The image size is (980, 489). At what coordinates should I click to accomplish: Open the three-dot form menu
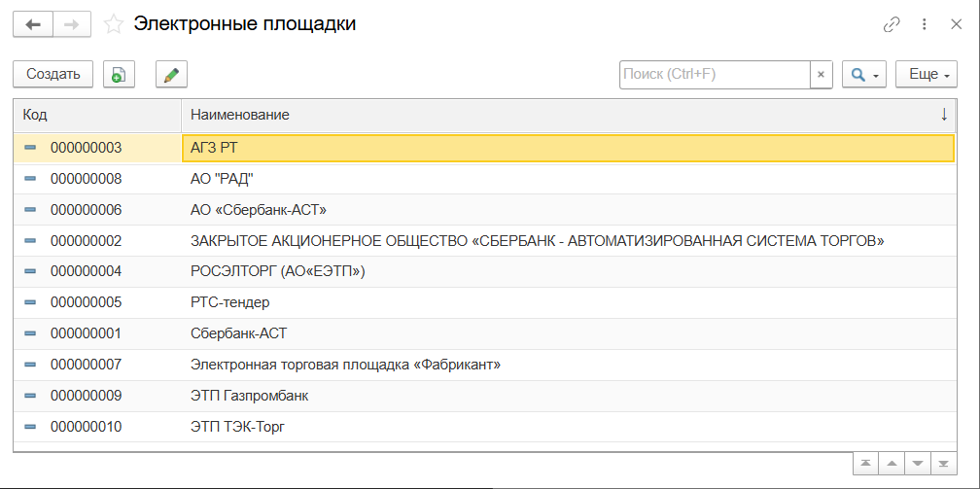click(x=924, y=24)
